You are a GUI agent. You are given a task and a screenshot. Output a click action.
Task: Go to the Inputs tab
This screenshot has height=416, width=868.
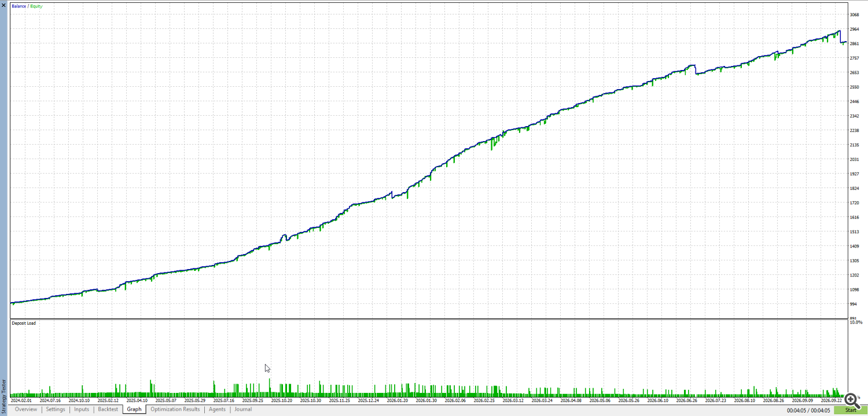coord(82,410)
